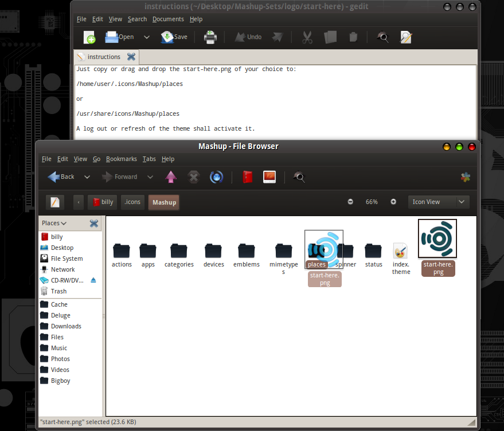This screenshot has width=504, height=431.
Task: Search for files in File Browser
Action: pyautogui.click(x=299, y=177)
